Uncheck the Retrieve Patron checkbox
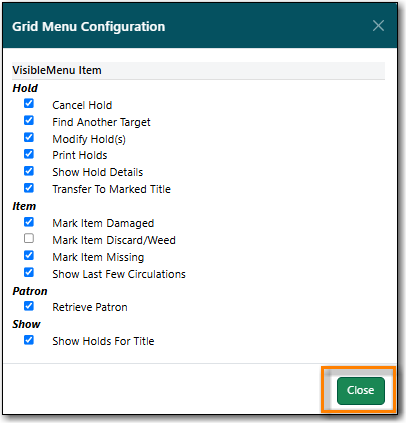Image resolution: width=406 pixels, height=423 pixels. pyautogui.click(x=29, y=306)
